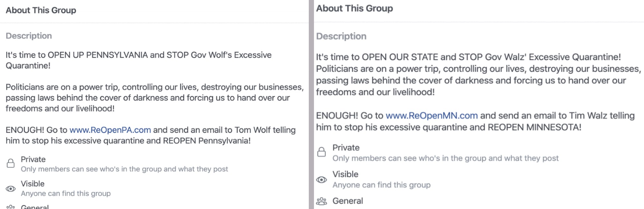Viewport: 644px width, 209px height.
Task: Click 'Anyone can find this group' on right
Action: click(x=381, y=185)
